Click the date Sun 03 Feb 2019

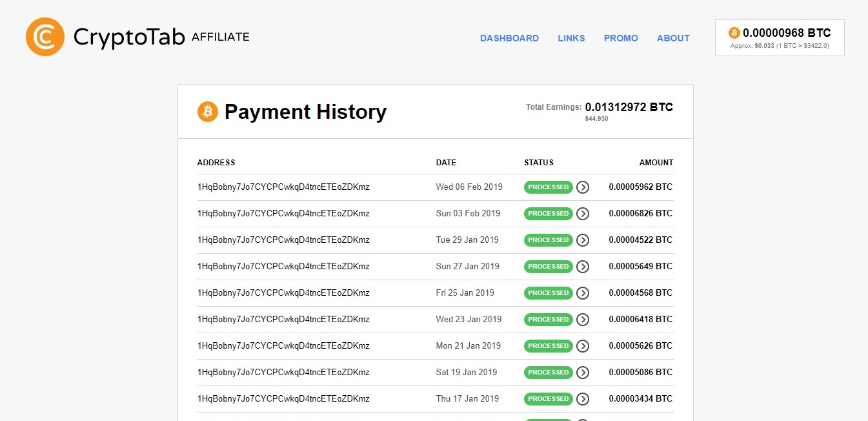pyautogui.click(x=468, y=214)
